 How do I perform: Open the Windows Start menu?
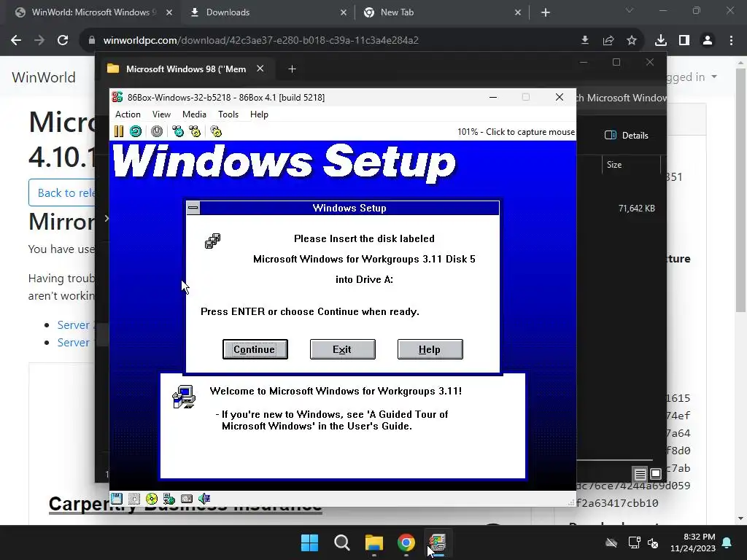(x=309, y=542)
